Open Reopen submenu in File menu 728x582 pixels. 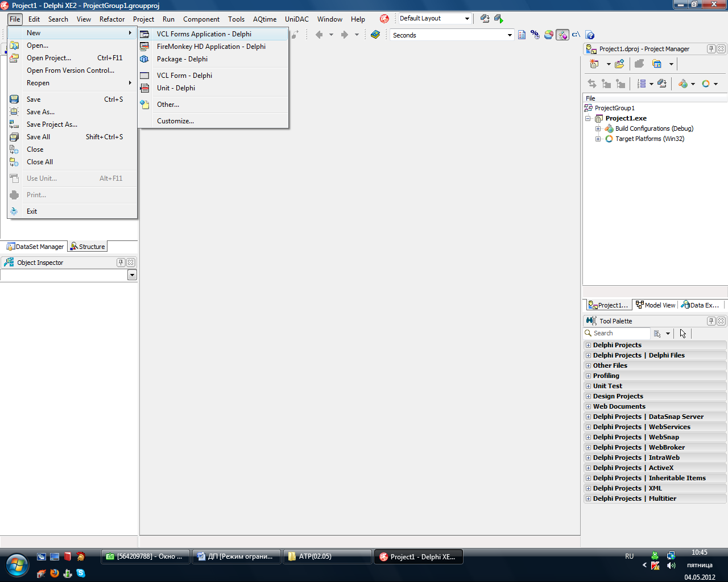tap(72, 83)
